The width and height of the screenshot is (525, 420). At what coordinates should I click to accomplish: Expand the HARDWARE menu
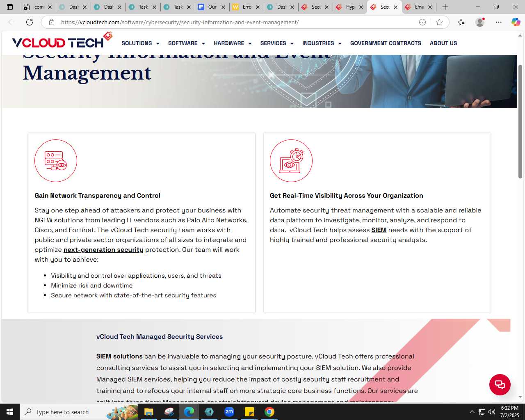pos(233,43)
